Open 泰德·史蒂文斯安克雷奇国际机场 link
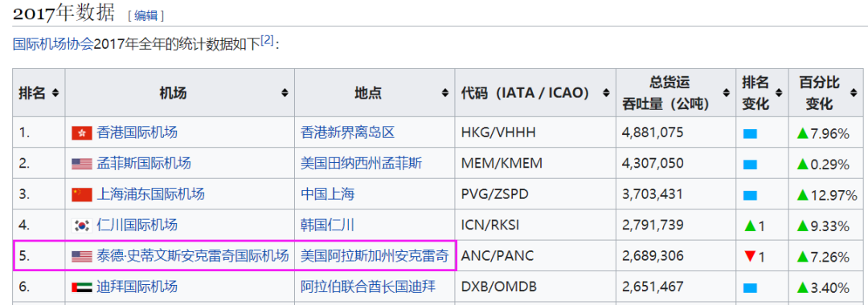Viewport: 868px width, 305px height. click(x=193, y=256)
